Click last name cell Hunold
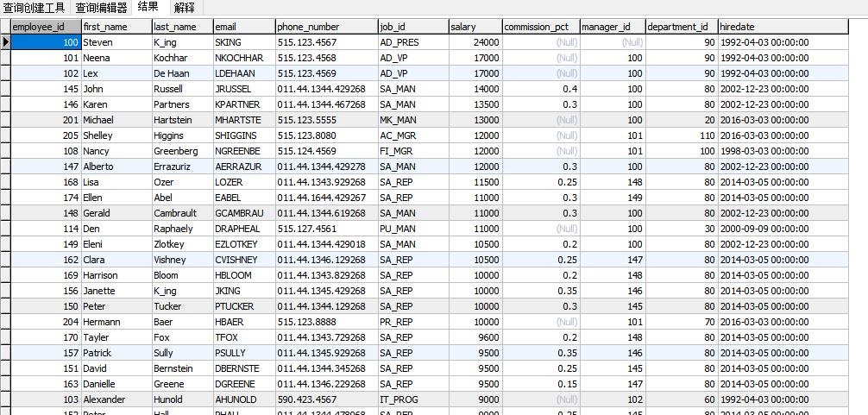 pos(183,399)
